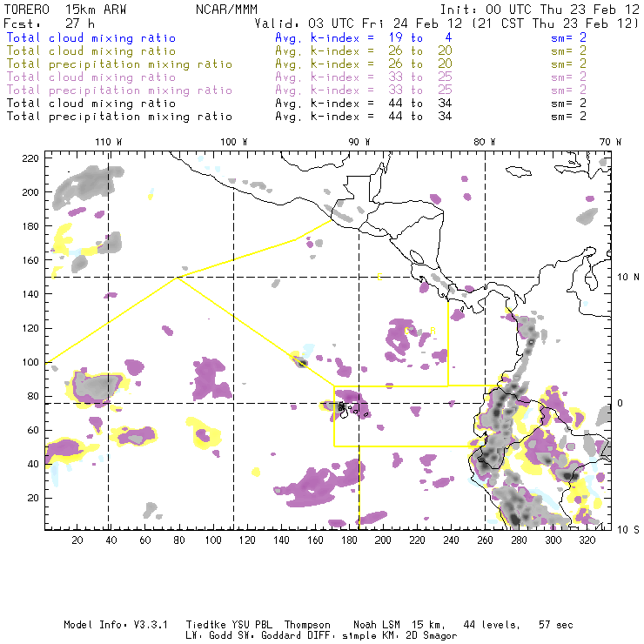
Task: Click the "NCAR/MMM" header label
Action: [x=226, y=10]
